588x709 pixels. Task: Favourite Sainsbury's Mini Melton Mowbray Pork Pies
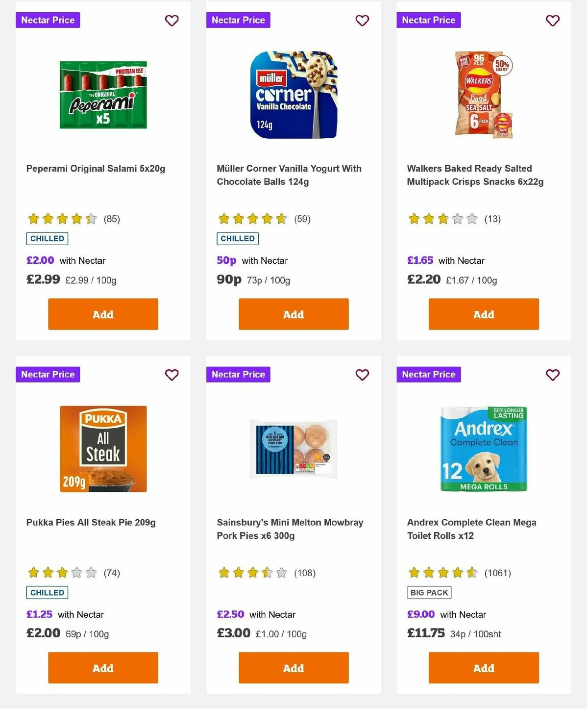pyautogui.click(x=362, y=375)
